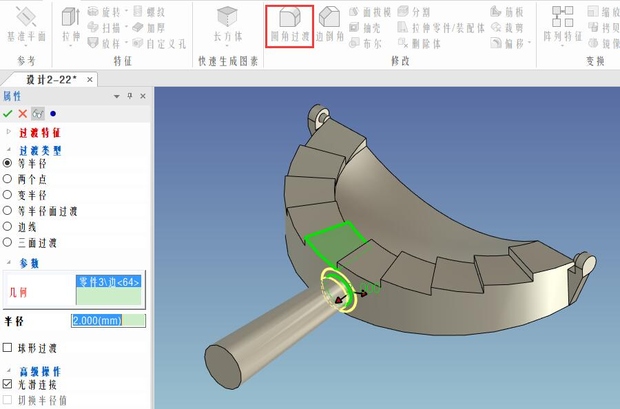Confirm the fillet with green checkmark
Image resolution: width=620 pixels, height=409 pixels.
point(8,114)
